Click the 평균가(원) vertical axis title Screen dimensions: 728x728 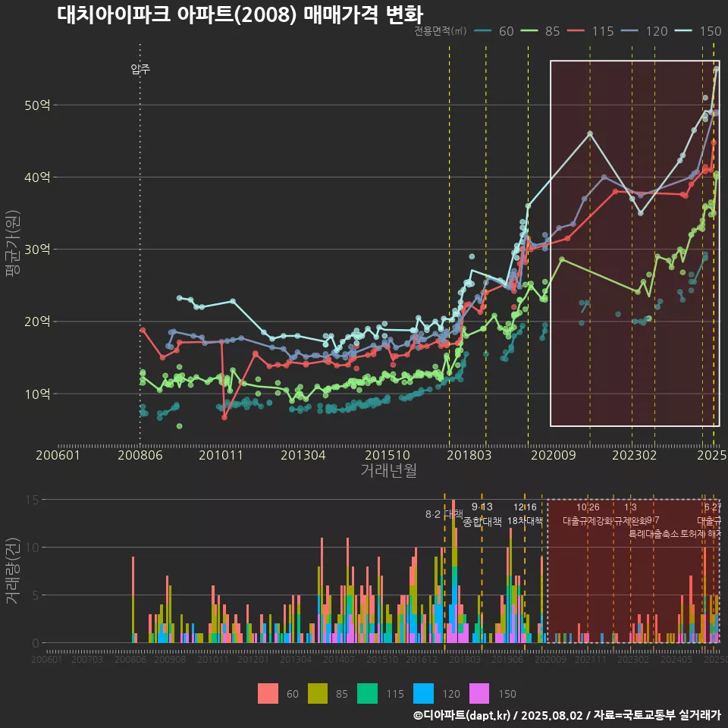(13, 243)
